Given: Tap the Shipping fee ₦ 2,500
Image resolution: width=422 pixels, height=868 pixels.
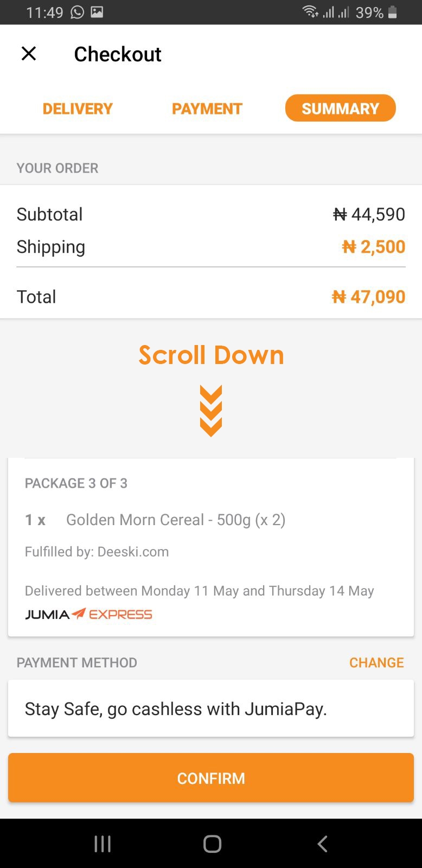Looking at the screenshot, I should (x=373, y=247).
